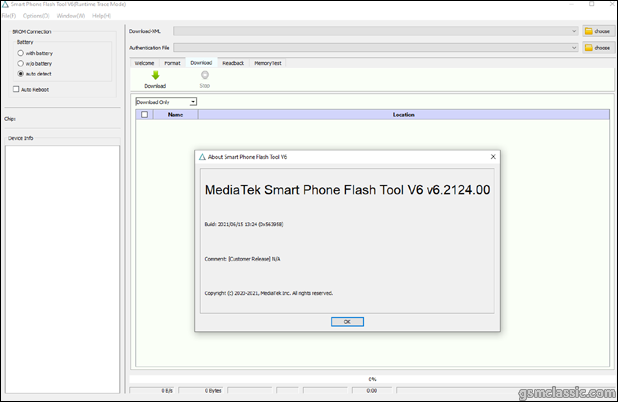Click the 0 Bytes status bar field
618x402 pixels.
201,391
